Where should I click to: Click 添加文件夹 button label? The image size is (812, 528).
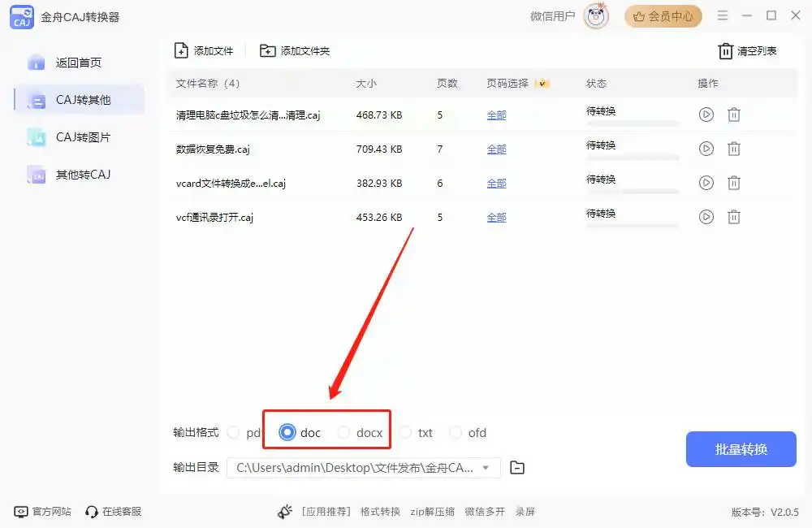(x=305, y=51)
